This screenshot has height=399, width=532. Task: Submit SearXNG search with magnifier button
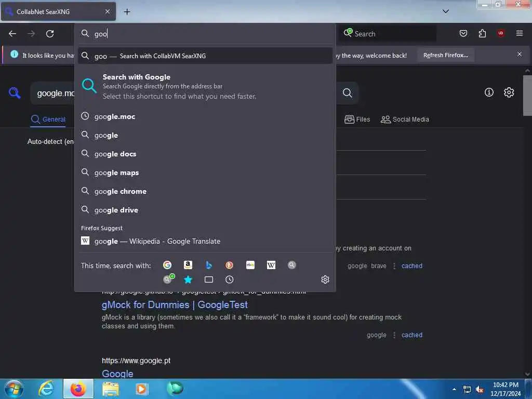click(x=347, y=92)
